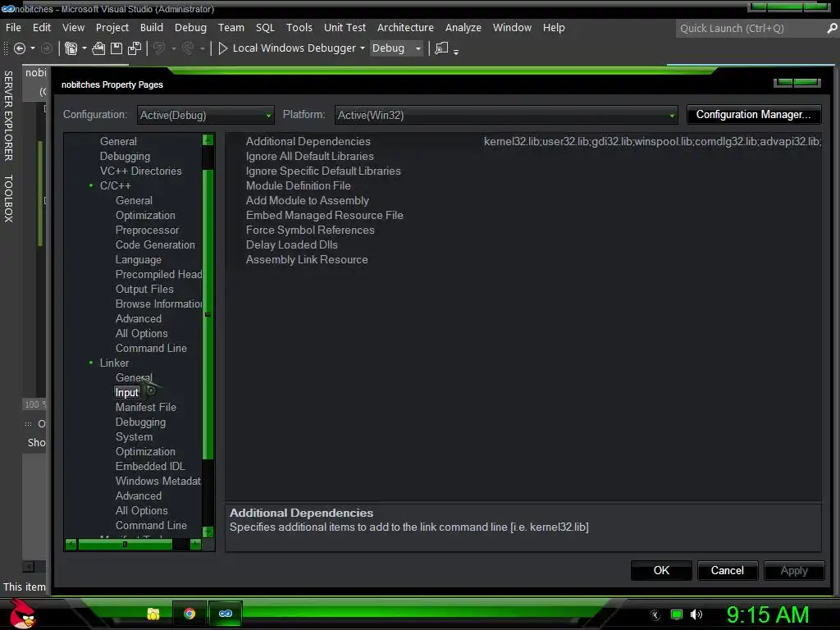The height and width of the screenshot is (630, 840).
Task: Select Code Generation under C/C++
Action: click(155, 244)
